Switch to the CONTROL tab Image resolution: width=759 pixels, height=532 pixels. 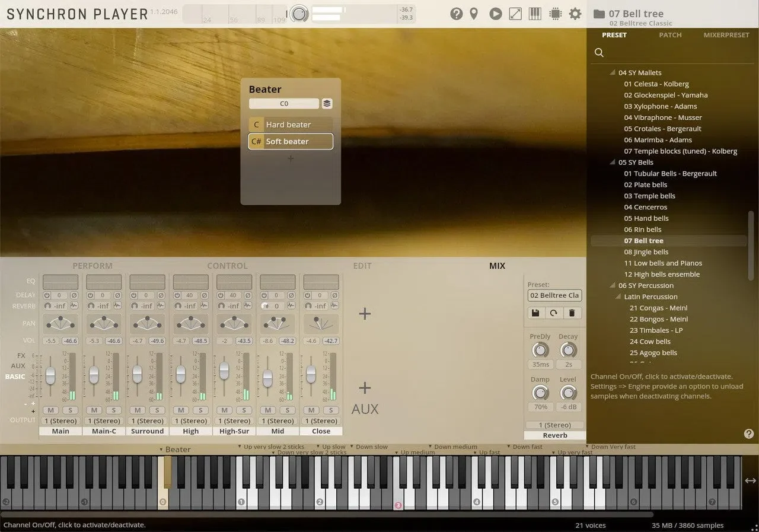point(227,266)
